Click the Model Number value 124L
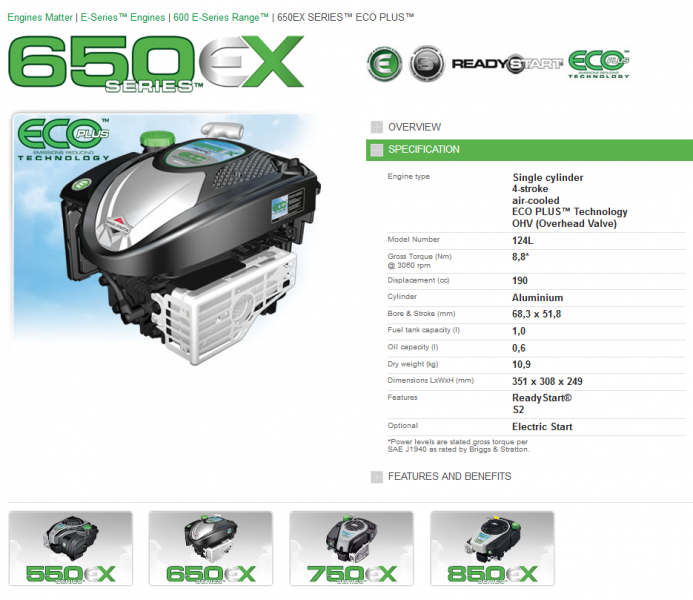Screen dimensions: 693x600 coord(522,241)
